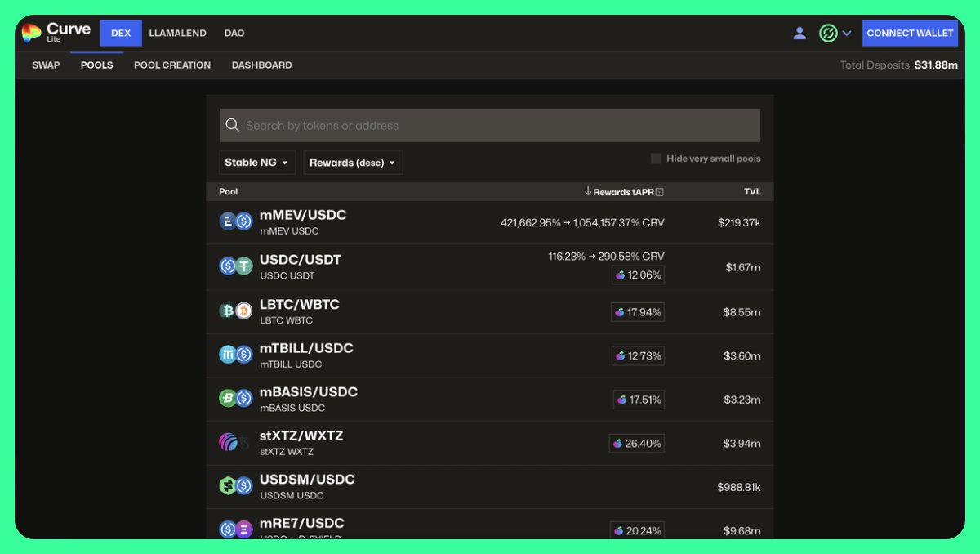Click the search magnifier icon
Image resolution: width=980 pixels, height=554 pixels.
tap(232, 125)
